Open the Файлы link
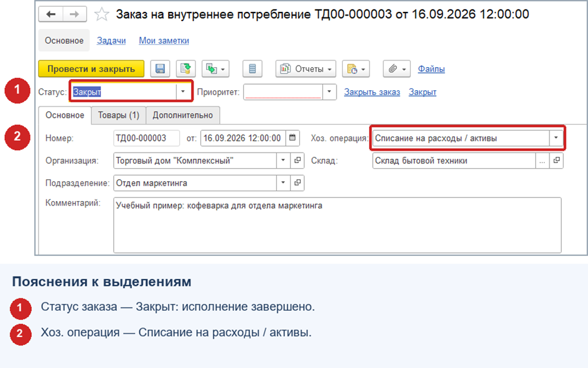The height and width of the screenshot is (368, 588). point(431,69)
